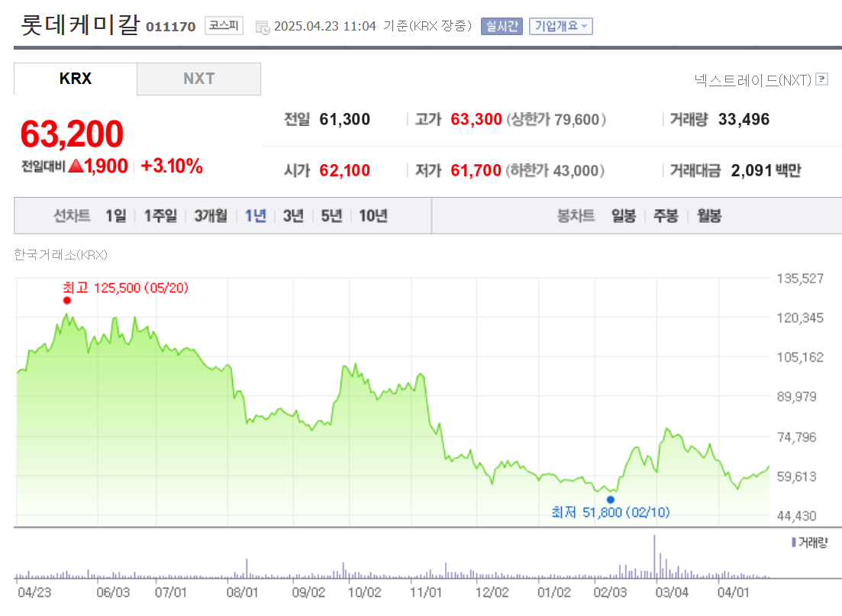Image resolution: width=842 pixels, height=616 pixels.
Task: Switch to the NXT tab
Action: 198,79
